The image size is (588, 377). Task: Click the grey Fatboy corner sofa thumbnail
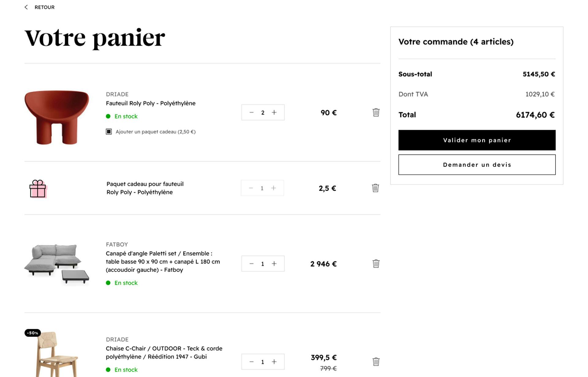tap(57, 264)
